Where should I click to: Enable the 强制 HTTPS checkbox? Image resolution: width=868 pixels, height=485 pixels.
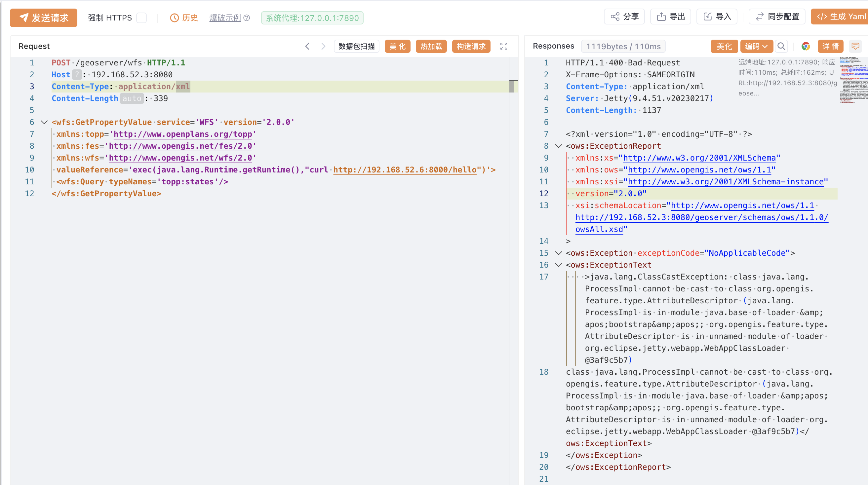141,18
